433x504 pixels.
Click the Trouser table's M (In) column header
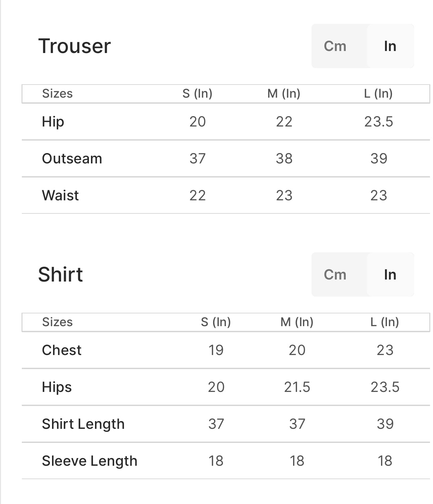[284, 93]
